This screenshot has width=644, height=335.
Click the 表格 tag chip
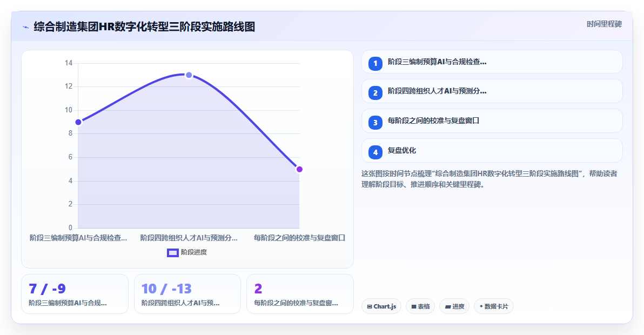pos(420,306)
